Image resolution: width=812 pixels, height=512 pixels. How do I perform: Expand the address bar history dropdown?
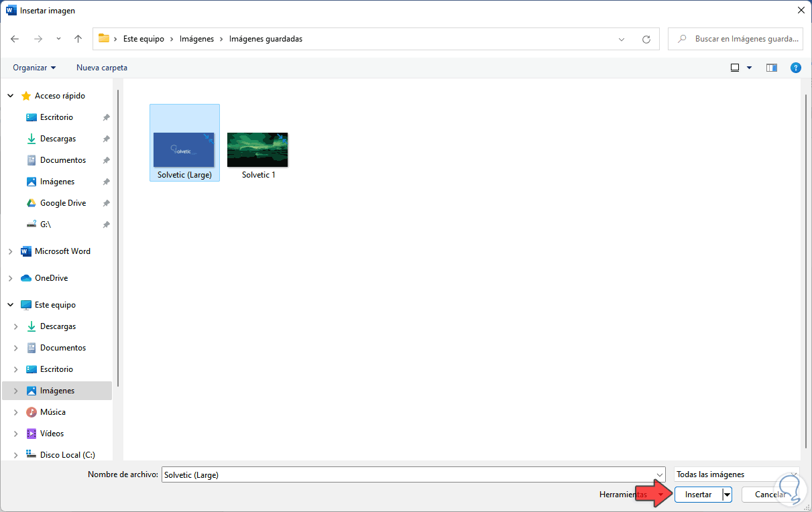pos(622,39)
